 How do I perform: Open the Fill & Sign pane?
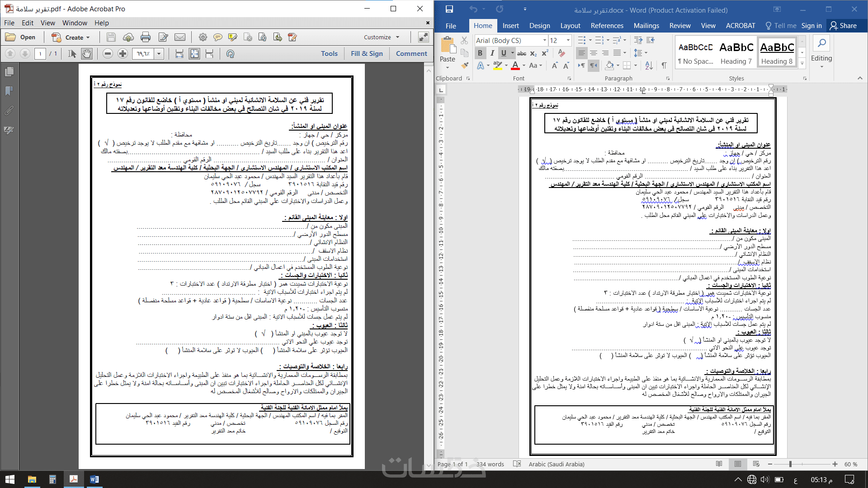(x=367, y=53)
